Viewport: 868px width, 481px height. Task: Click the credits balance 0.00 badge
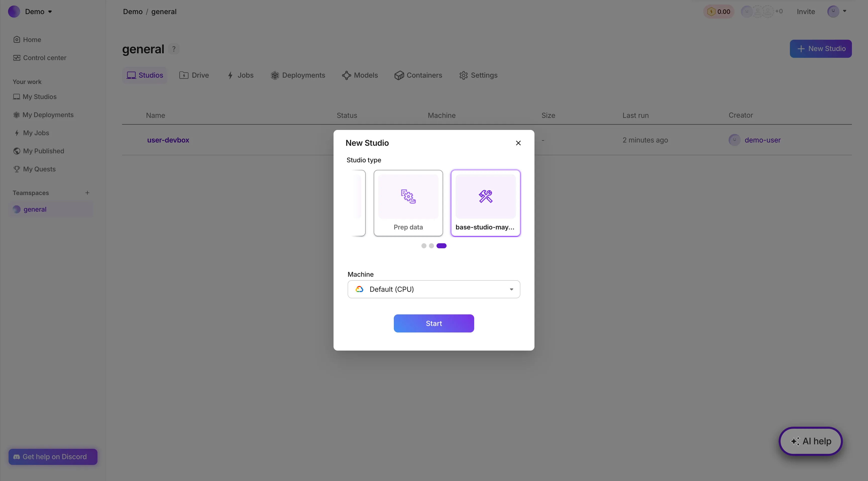pos(718,12)
